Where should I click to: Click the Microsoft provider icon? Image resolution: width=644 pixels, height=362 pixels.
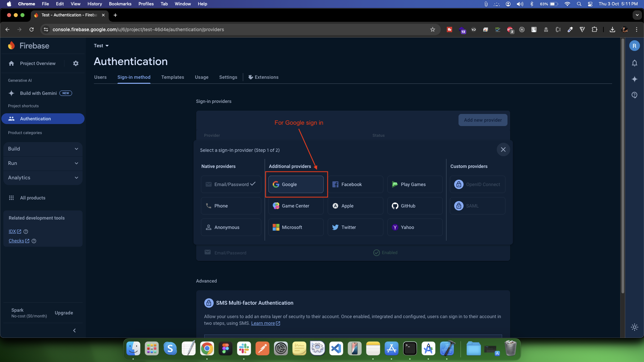276,227
